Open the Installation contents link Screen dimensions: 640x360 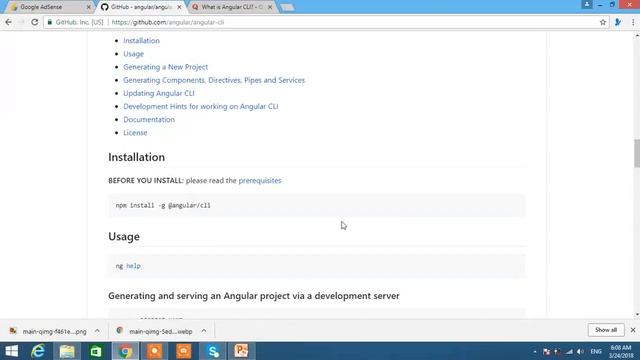[141, 40]
